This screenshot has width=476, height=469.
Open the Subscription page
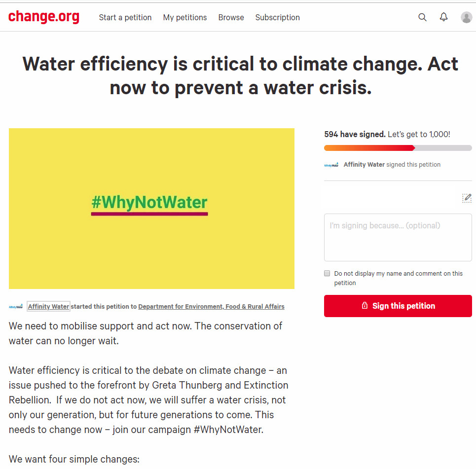pyautogui.click(x=277, y=17)
